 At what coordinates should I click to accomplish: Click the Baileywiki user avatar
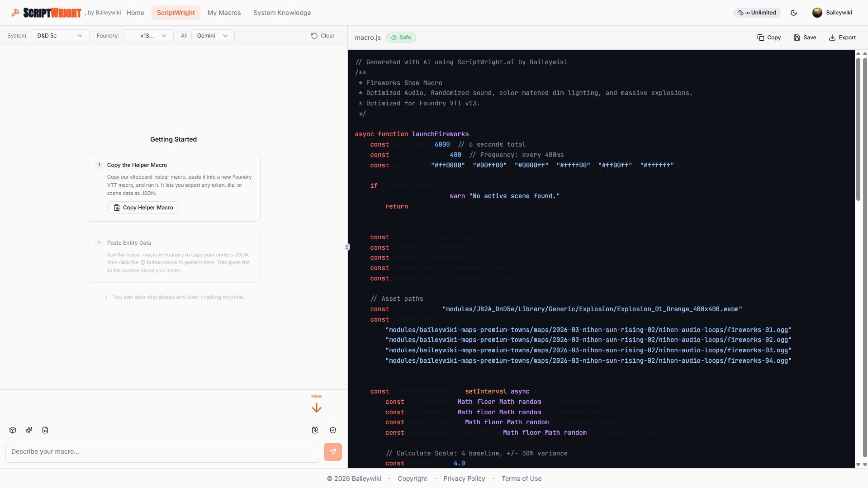[x=817, y=13]
